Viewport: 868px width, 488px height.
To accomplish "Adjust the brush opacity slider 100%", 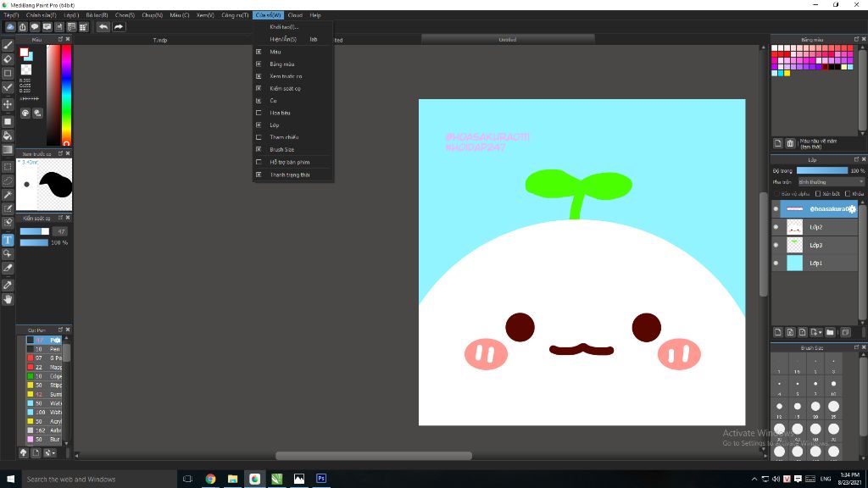I will point(34,242).
